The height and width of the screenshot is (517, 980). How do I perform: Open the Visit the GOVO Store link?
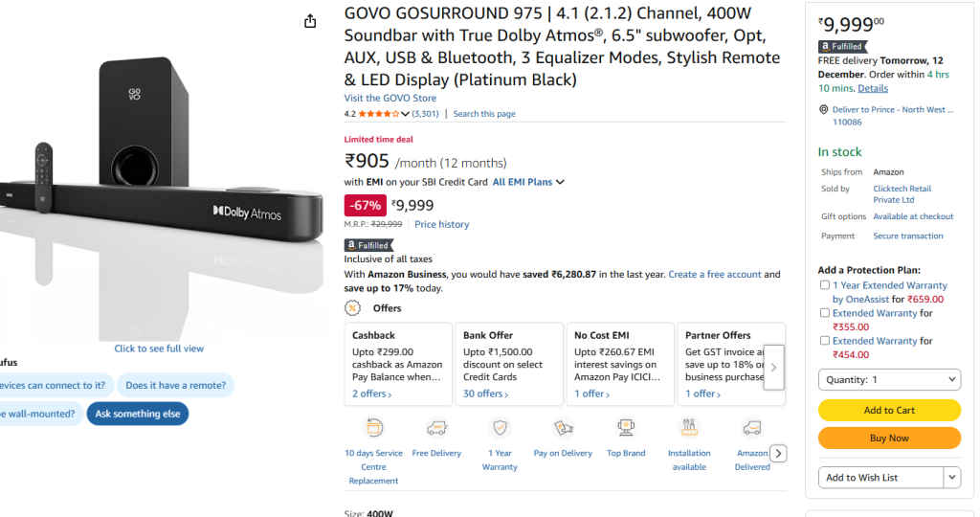point(390,98)
